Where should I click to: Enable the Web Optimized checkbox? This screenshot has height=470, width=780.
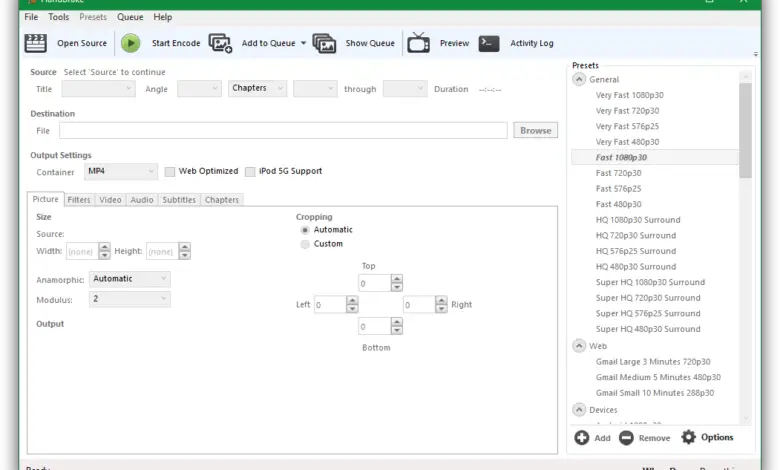[x=170, y=172]
